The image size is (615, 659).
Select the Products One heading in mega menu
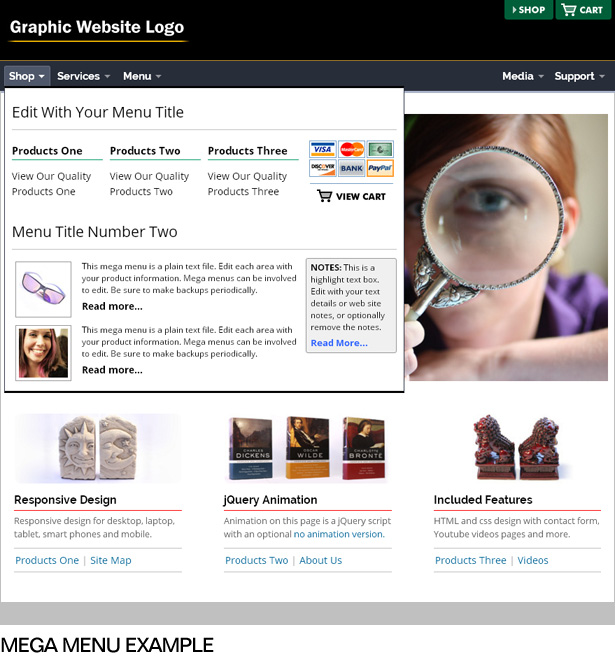(x=47, y=150)
